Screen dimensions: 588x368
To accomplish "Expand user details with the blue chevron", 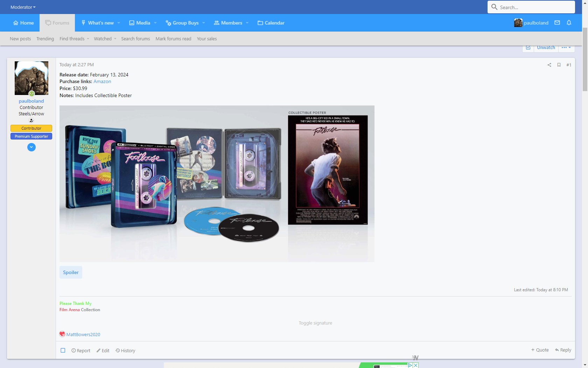I will (31, 147).
